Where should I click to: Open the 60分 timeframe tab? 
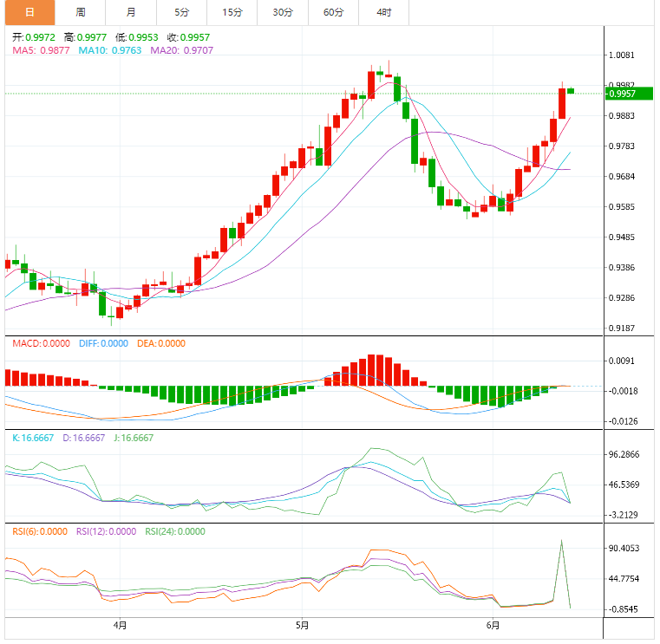click(333, 12)
